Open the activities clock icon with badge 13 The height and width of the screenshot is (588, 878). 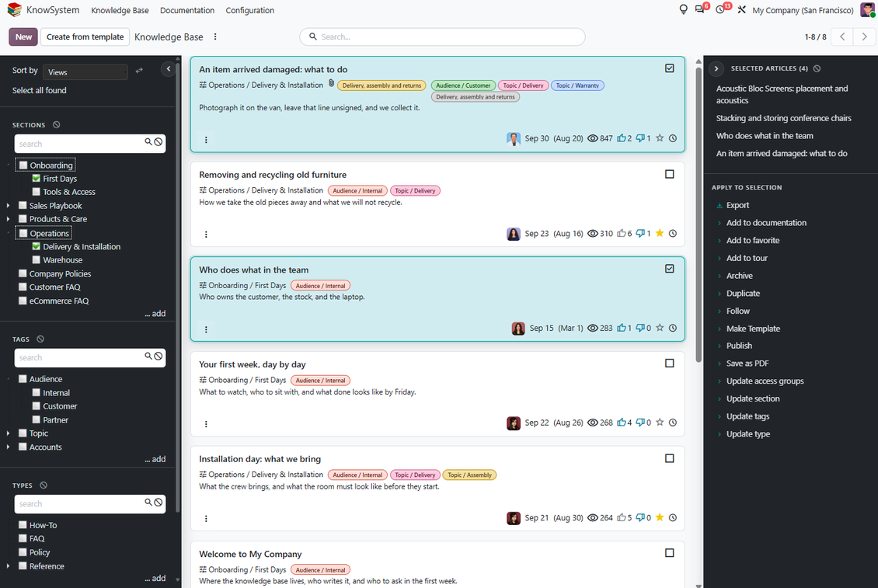(720, 9)
